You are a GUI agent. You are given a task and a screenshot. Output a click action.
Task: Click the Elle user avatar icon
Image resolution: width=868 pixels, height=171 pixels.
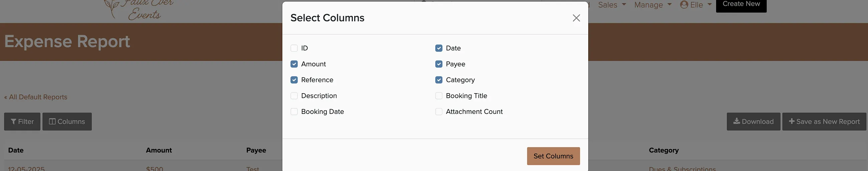pos(684,5)
